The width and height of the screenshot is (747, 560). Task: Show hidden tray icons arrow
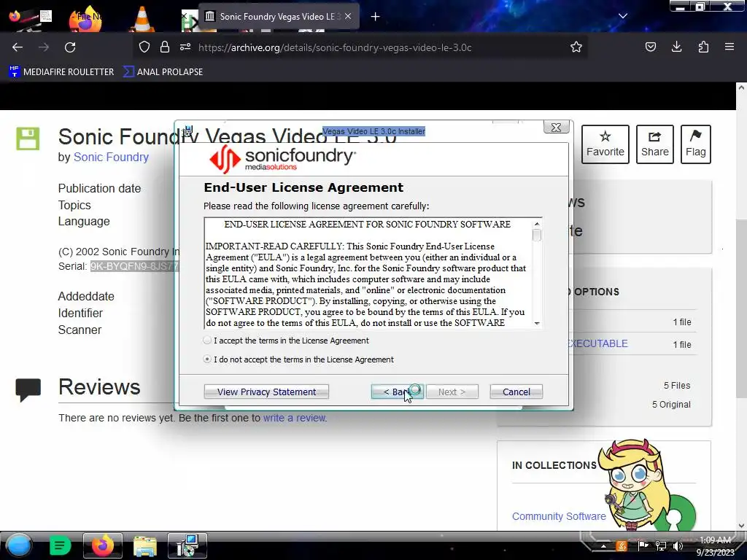click(x=603, y=546)
